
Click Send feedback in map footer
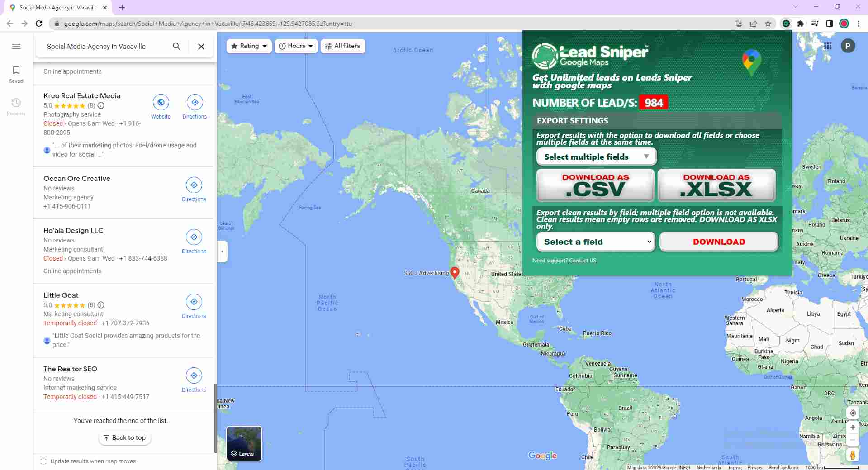pos(783,467)
